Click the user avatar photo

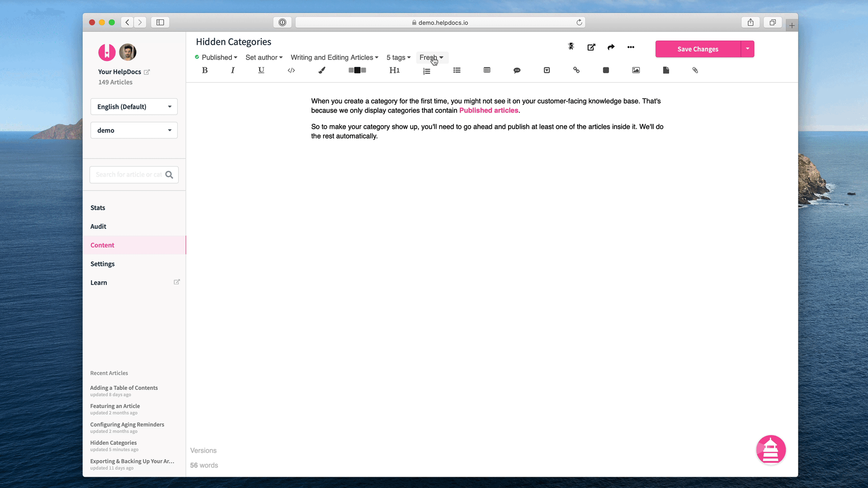pos(128,52)
